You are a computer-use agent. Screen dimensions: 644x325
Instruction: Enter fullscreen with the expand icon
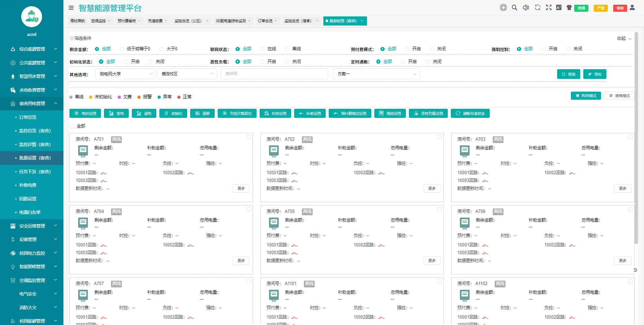click(548, 8)
